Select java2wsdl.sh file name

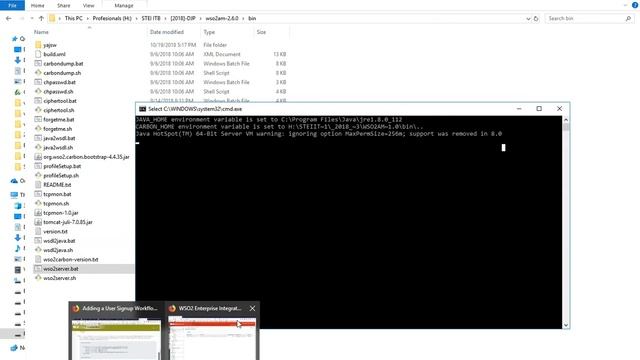point(58,148)
